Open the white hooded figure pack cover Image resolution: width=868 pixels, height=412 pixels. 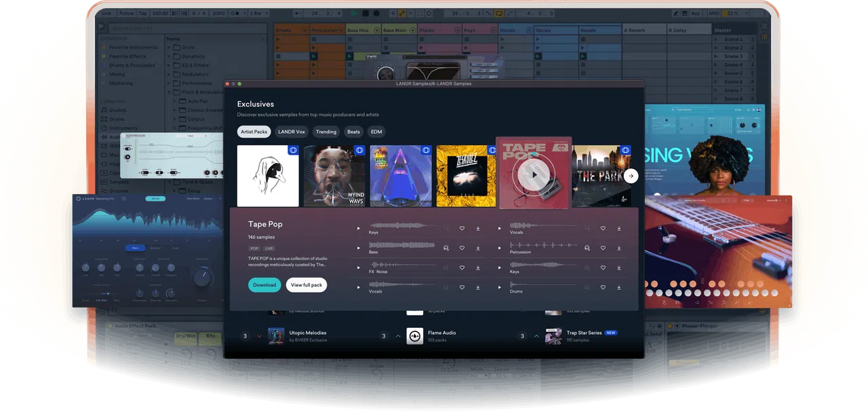(x=268, y=176)
